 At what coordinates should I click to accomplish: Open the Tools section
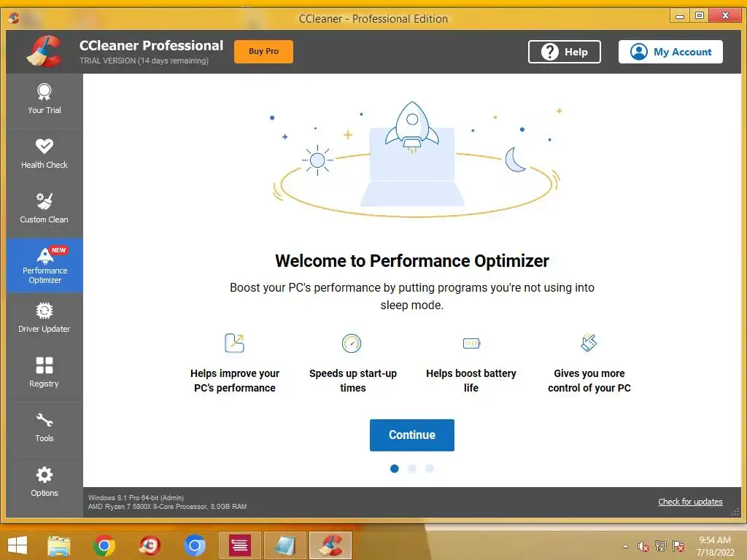(x=44, y=429)
